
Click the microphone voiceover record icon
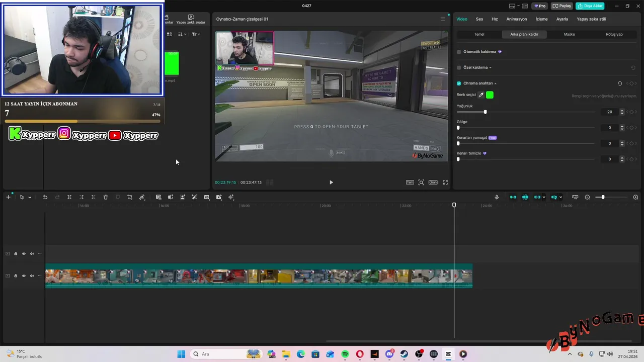pyautogui.click(x=497, y=197)
